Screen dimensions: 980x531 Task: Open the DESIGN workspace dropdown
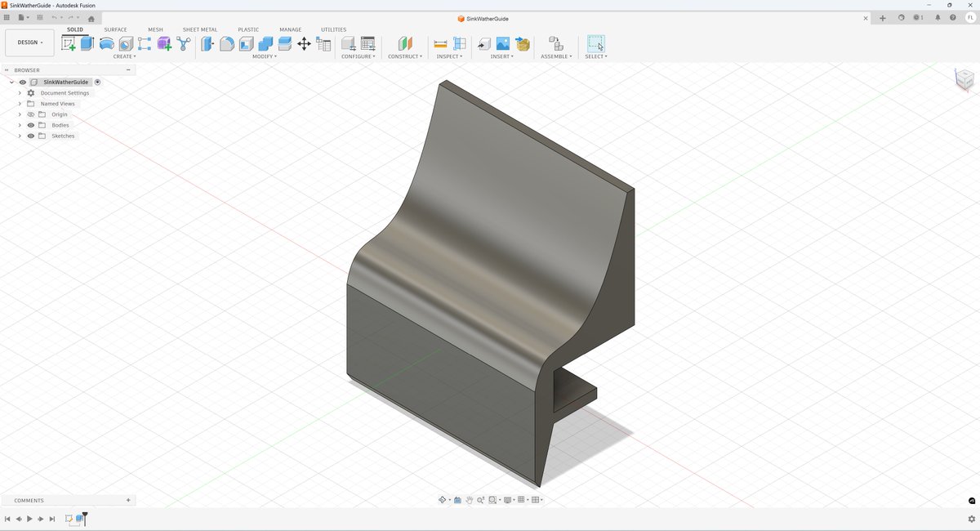click(x=29, y=42)
